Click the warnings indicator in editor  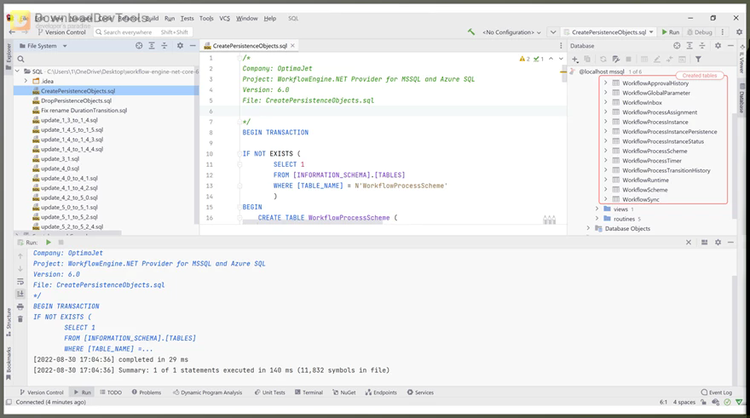click(x=525, y=59)
